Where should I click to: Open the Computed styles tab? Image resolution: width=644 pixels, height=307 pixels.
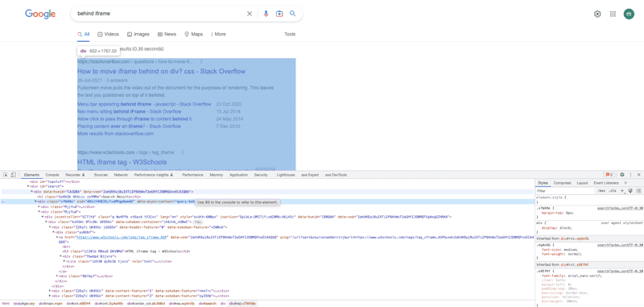click(562, 183)
